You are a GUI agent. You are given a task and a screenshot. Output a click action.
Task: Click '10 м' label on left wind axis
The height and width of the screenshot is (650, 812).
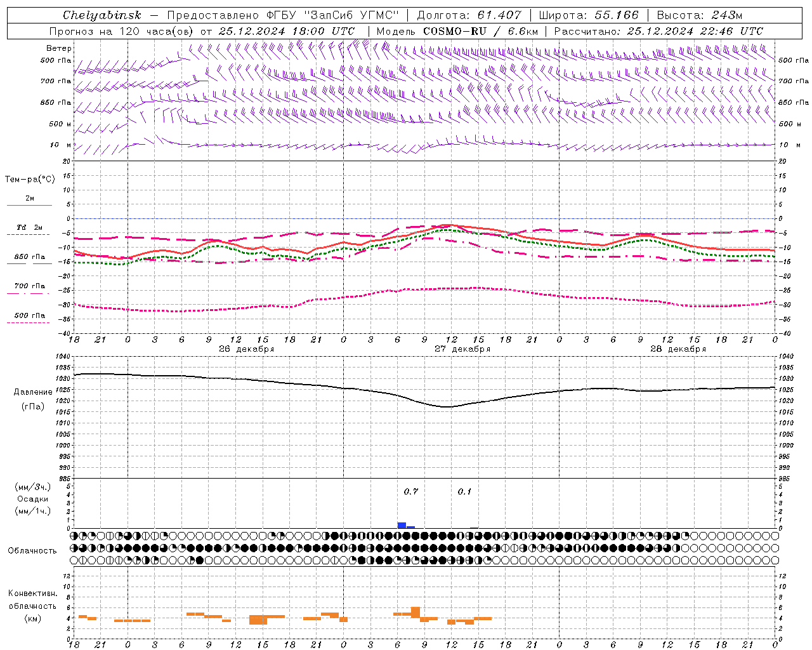tap(61, 145)
